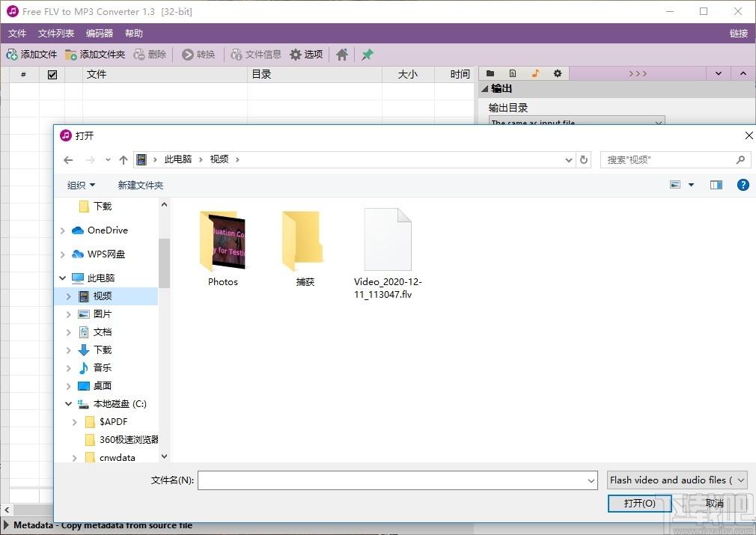Switch to the folder output tab icon
Image resolution: width=756 pixels, height=535 pixels.
pyautogui.click(x=490, y=73)
